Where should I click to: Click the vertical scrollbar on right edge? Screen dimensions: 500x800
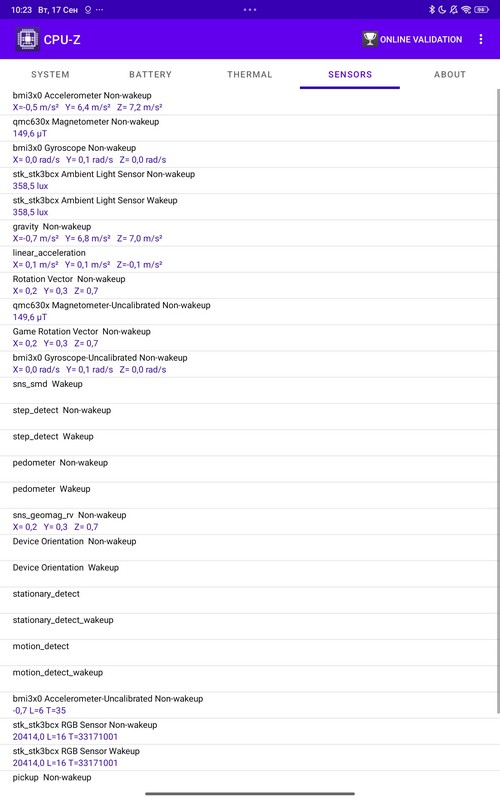coord(498,401)
